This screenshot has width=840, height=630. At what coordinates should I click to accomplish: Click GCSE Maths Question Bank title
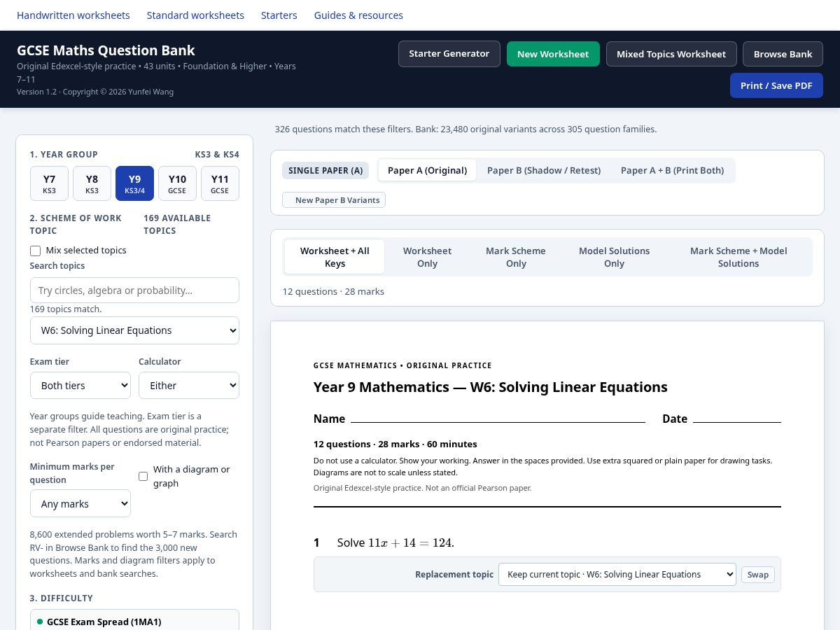point(106,50)
